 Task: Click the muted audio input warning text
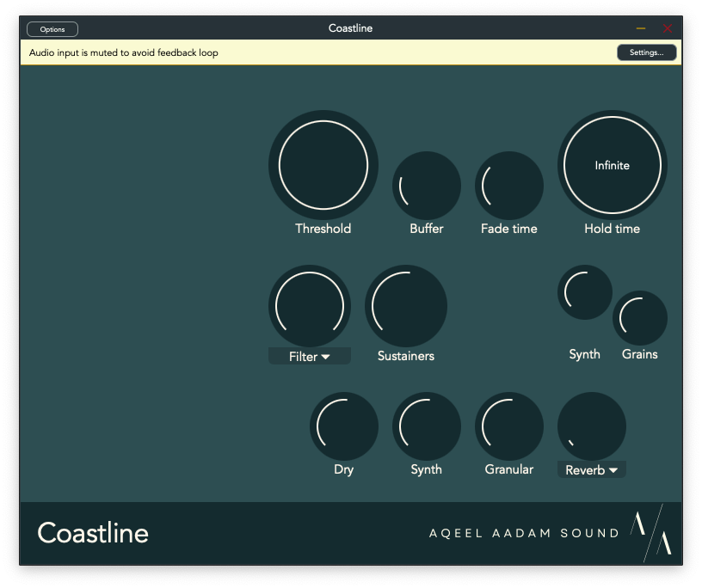tap(124, 52)
